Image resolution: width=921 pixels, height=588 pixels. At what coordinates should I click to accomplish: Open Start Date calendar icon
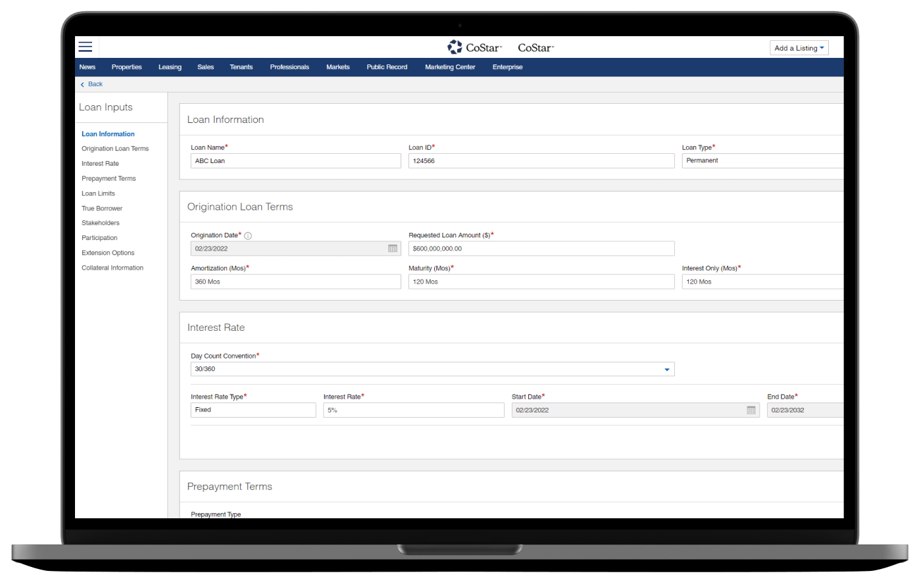pos(751,410)
